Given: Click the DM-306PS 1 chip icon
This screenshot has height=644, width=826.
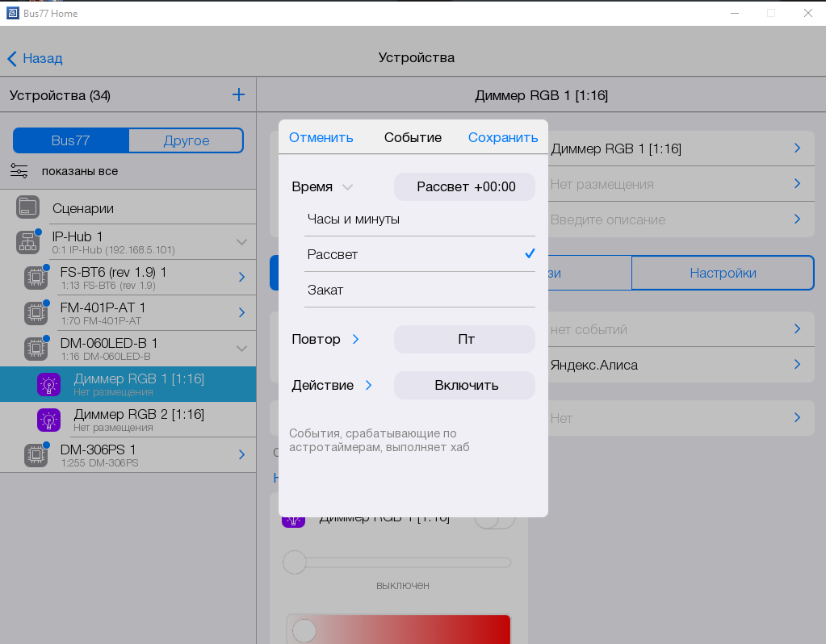Looking at the screenshot, I should click(x=36, y=455).
